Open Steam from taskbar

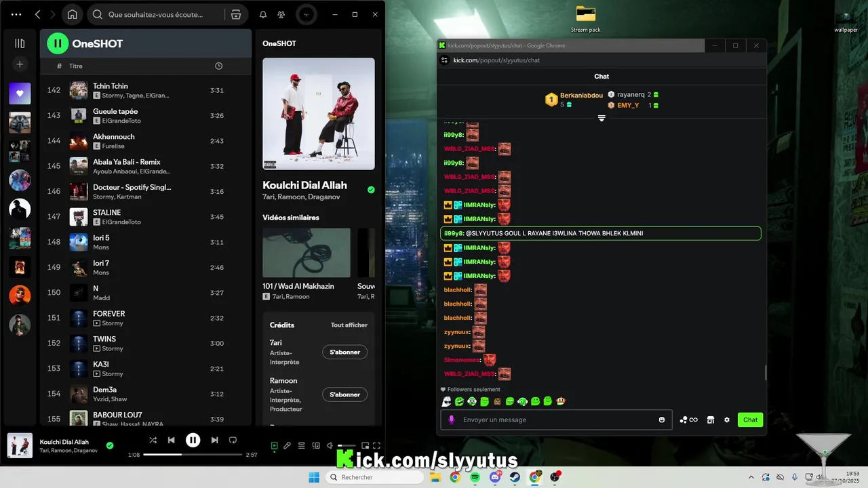point(515,477)
